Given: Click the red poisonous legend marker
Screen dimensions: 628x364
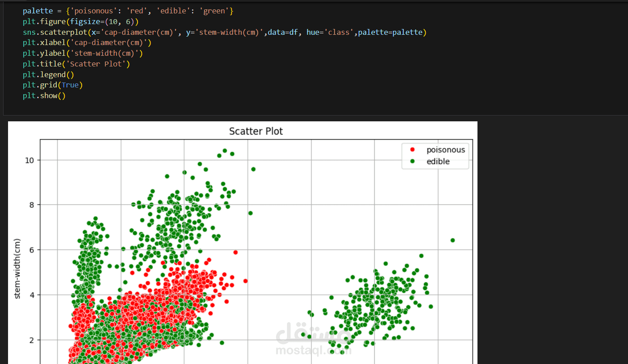Looking at the screenshot, I should tap(413, 150).
